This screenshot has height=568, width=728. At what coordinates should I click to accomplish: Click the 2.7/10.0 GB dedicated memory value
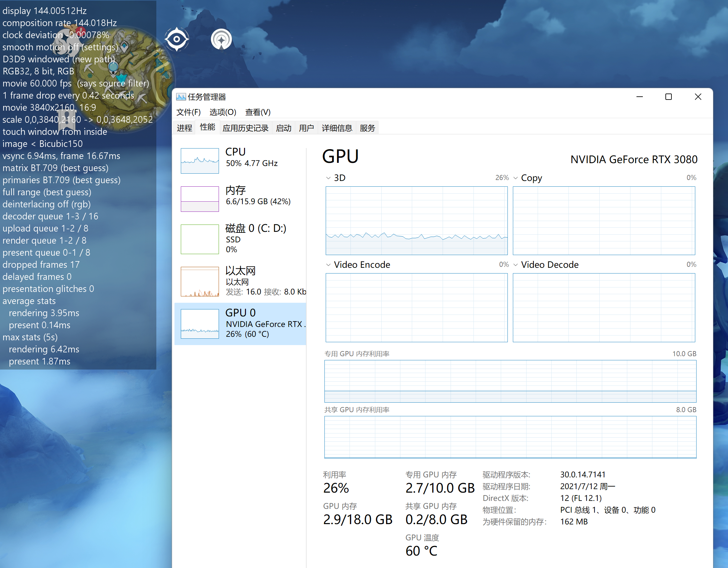(x=440, y=488)
